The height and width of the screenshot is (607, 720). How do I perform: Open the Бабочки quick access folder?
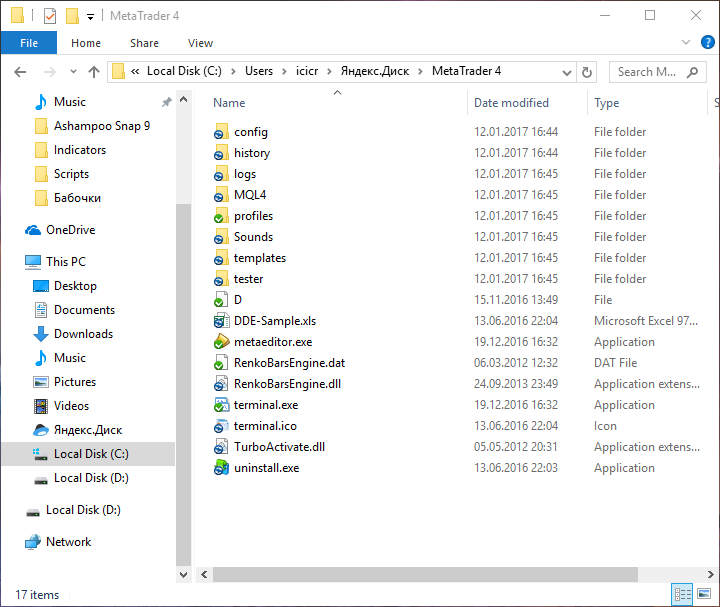pyautogui.click(x=77, y=198)
